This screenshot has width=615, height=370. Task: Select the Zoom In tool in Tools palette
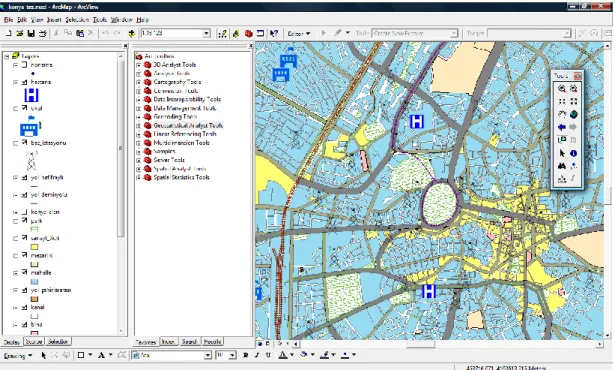562,89
